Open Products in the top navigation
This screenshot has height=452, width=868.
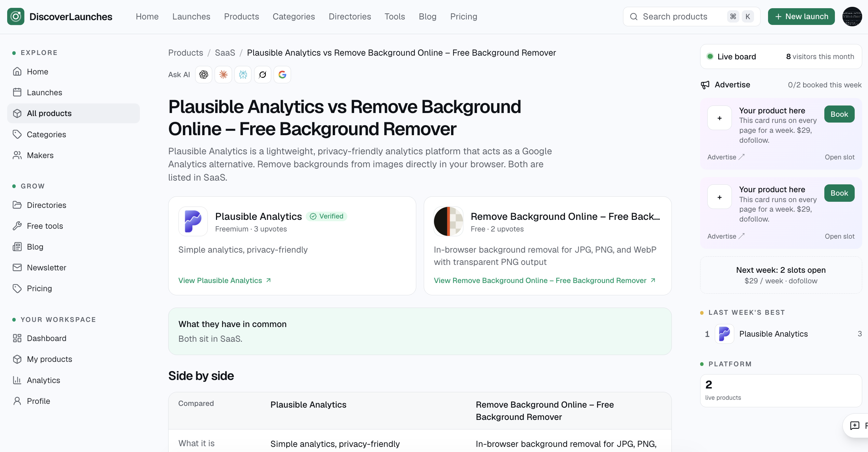click(x=242, y=16)
